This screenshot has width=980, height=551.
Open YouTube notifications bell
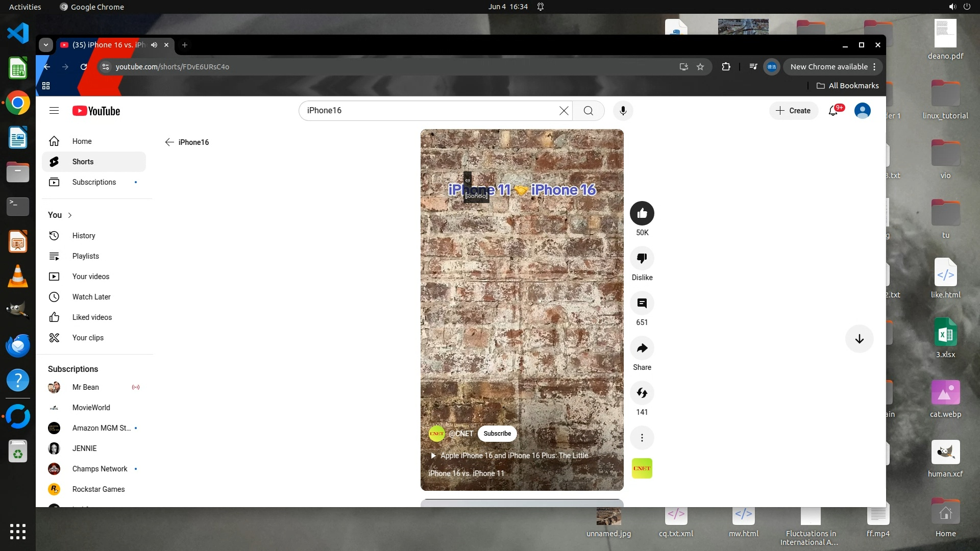833,111
